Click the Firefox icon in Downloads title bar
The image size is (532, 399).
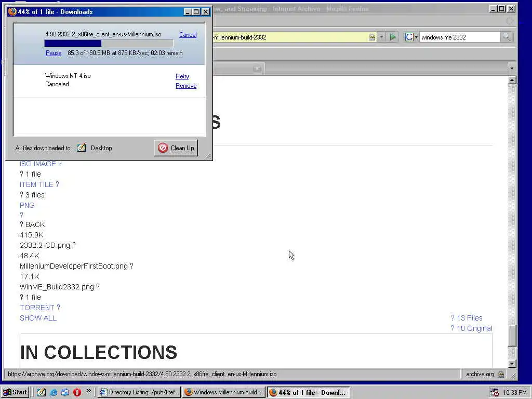coord(12,11)
